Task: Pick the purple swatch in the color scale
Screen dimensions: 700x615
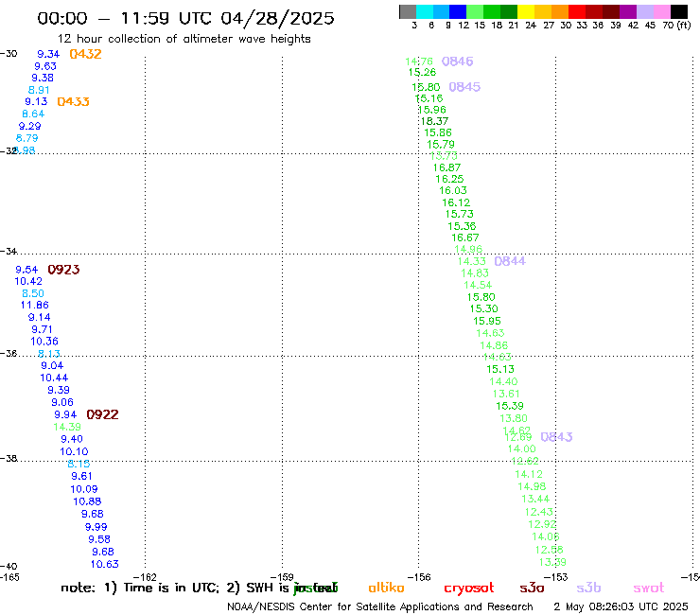Action: [x=628, y=11]
